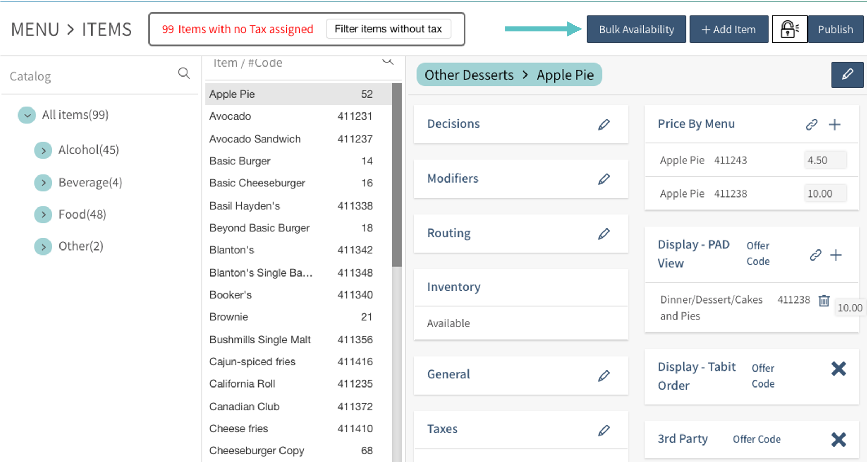Collapse the All items(99) tree node
This screenshot has width=868, height=463.
(x=27, y=115)
